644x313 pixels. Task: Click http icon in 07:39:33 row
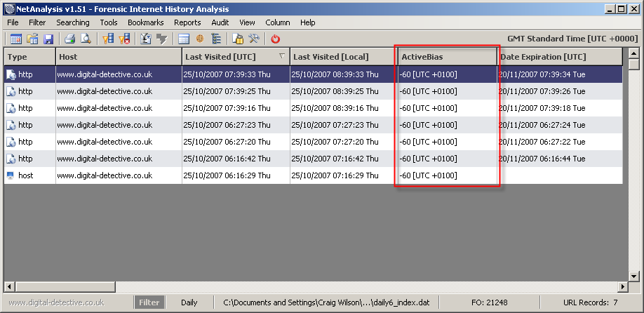coord(11,74)
